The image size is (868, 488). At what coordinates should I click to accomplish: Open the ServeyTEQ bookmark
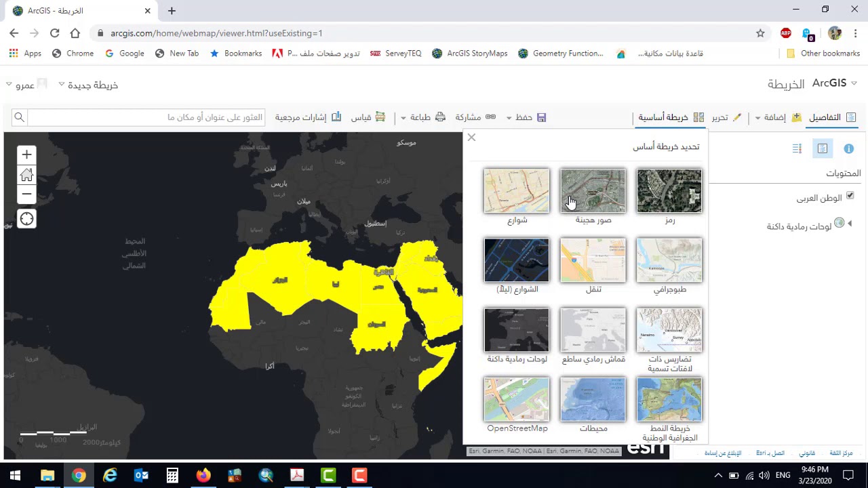(395, 54)
